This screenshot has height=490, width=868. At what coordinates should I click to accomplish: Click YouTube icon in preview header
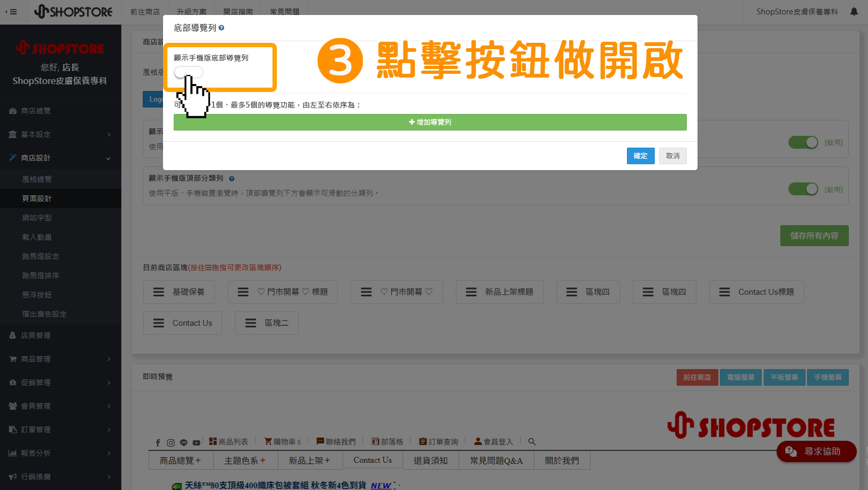point(196,442)
